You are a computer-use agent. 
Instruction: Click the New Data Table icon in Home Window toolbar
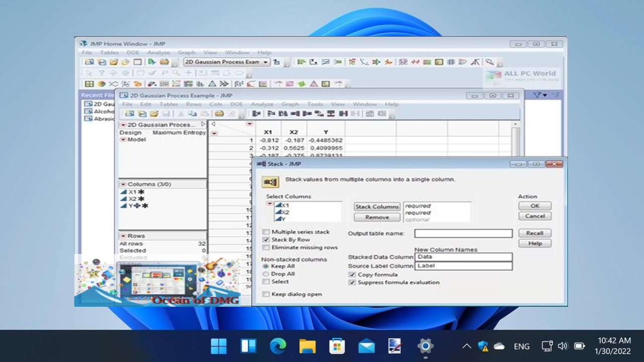(89, 62)
